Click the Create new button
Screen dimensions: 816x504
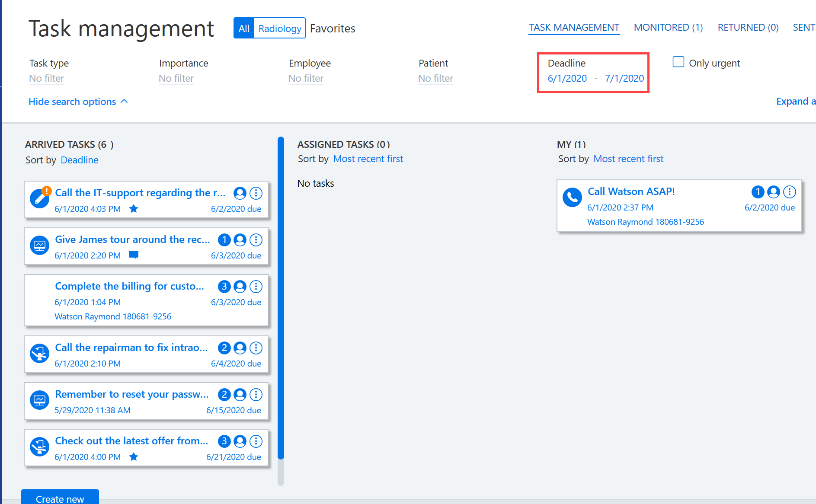click(60, 497)
